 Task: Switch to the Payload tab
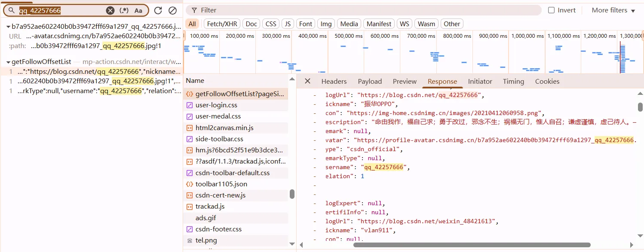pyautogui.click(x=370, y=82)
